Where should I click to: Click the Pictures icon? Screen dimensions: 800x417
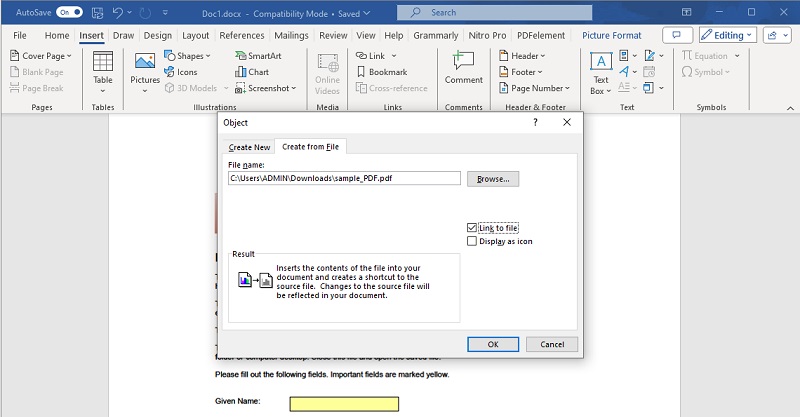point(145,62)
